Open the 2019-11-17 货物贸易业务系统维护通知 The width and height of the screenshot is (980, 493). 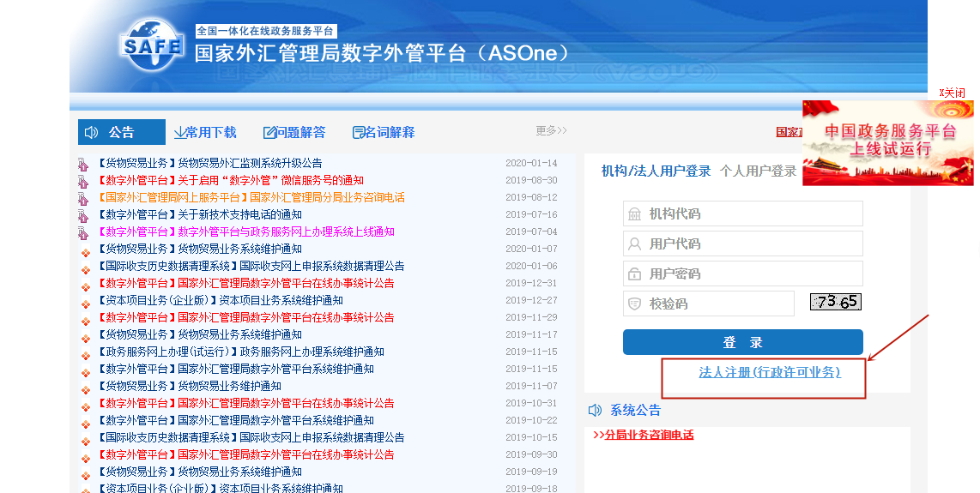point(200,335)
